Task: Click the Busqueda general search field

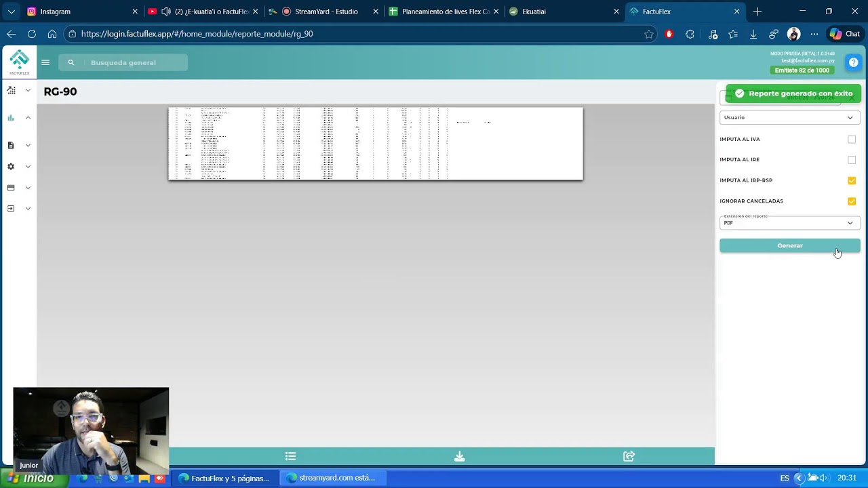Action: point(123,62)
